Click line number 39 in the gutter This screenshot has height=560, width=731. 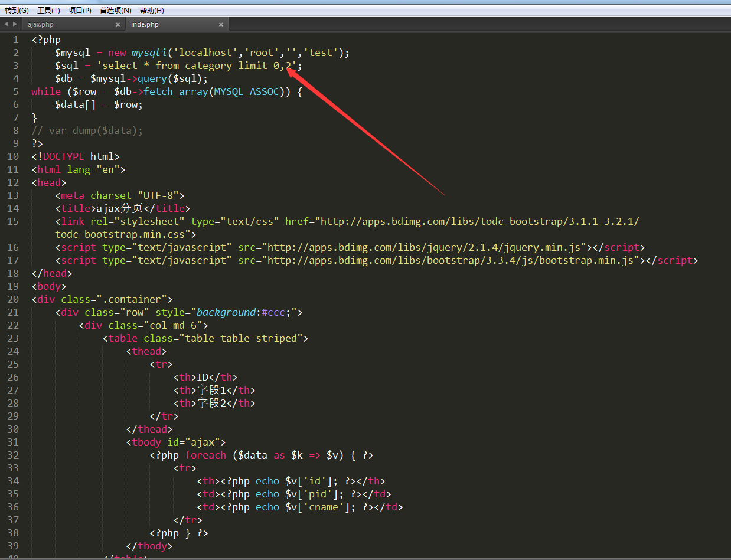(13, 546)
